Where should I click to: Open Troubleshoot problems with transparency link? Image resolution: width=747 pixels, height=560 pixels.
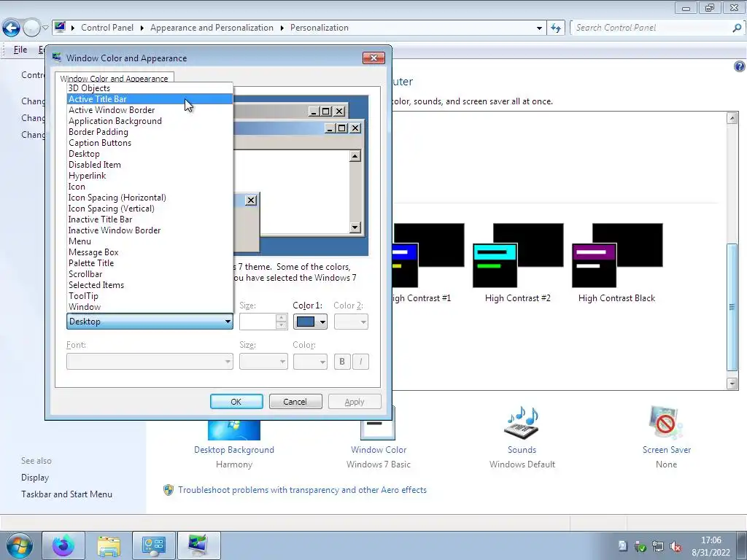pos(303,490)
